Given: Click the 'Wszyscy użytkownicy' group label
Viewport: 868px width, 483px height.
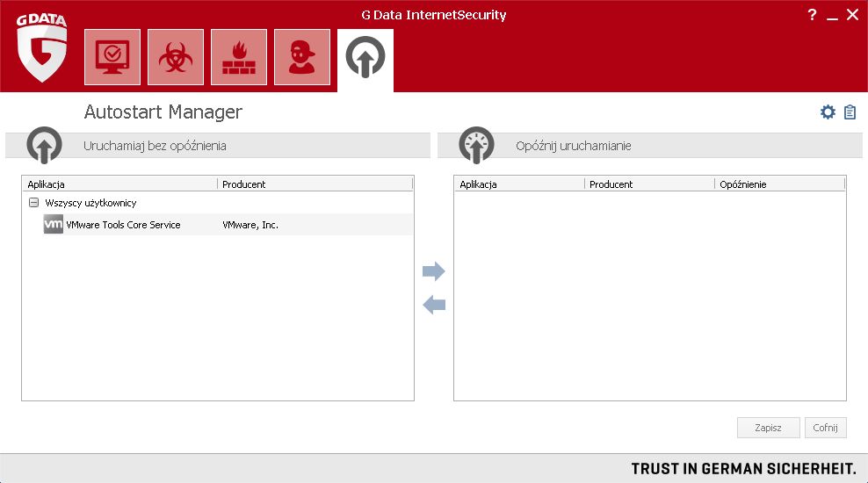Looking at the screenshot, I should pyautogui.click(x=90, y=203).
